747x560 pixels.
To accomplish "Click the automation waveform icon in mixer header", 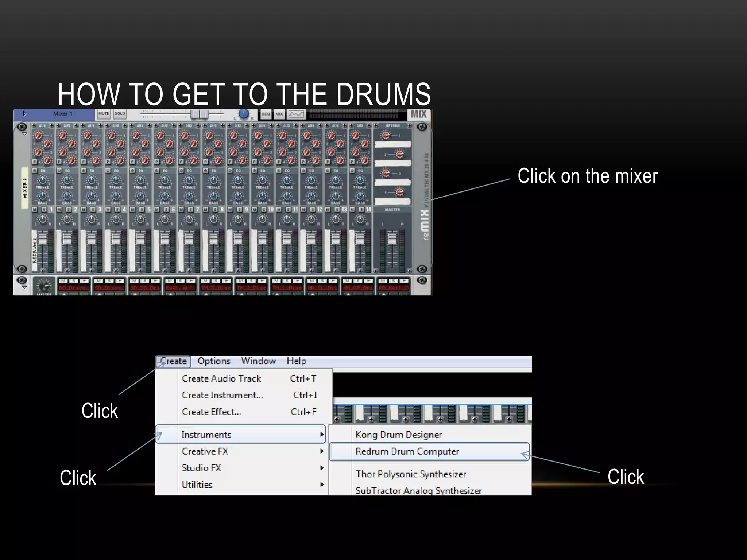I will [296, 114].
